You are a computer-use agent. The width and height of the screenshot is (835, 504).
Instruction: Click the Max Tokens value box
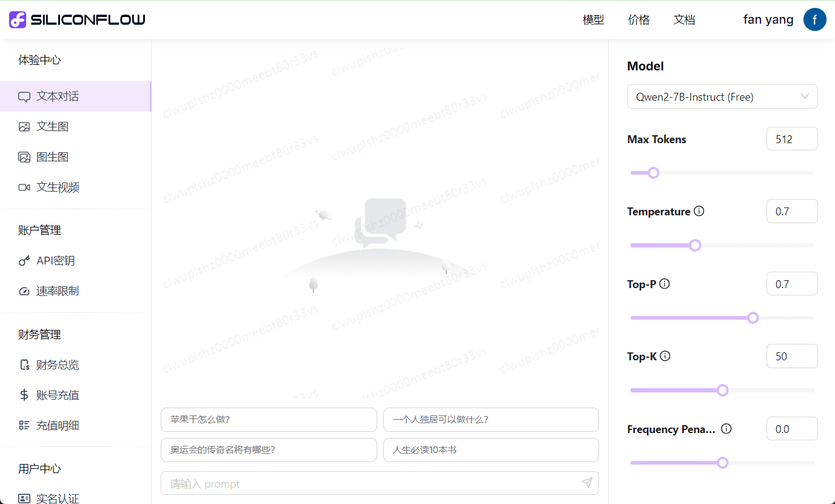791,139
